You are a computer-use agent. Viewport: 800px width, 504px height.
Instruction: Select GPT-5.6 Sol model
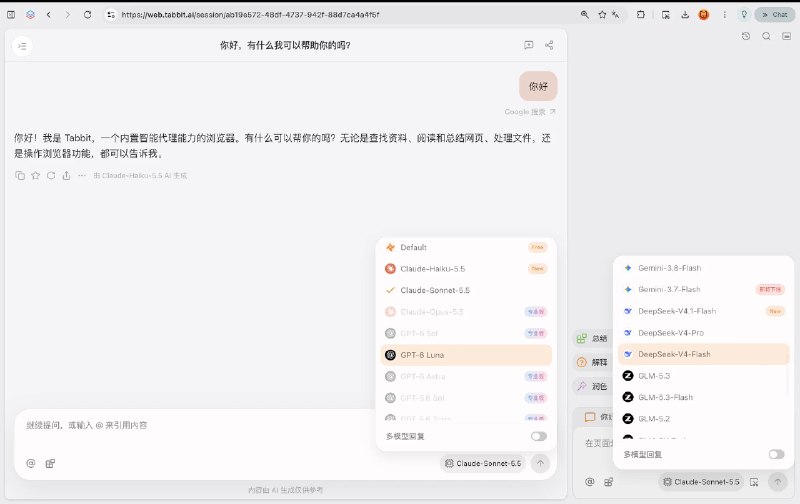(x=466, y=398)
